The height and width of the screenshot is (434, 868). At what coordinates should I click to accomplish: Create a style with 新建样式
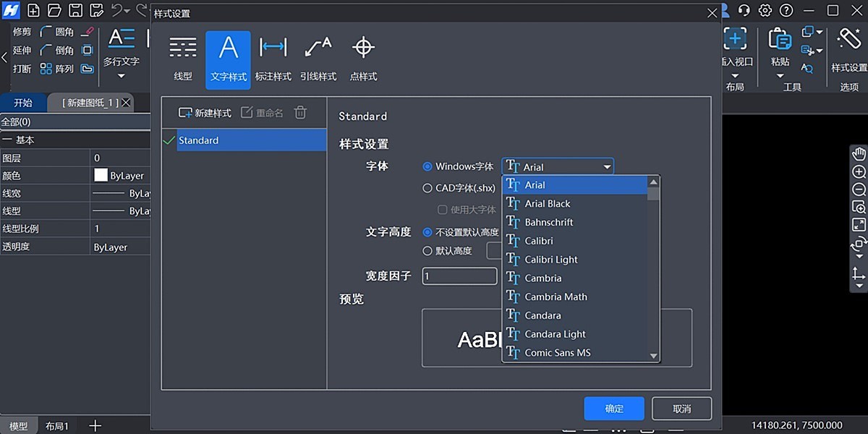(x=204, y=112)
